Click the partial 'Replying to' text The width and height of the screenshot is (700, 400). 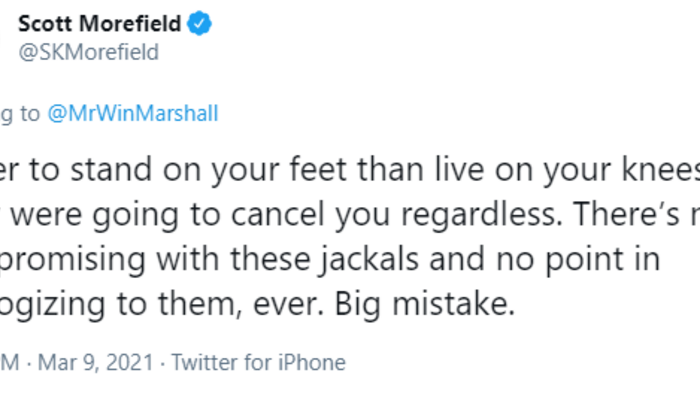(18, 114)
